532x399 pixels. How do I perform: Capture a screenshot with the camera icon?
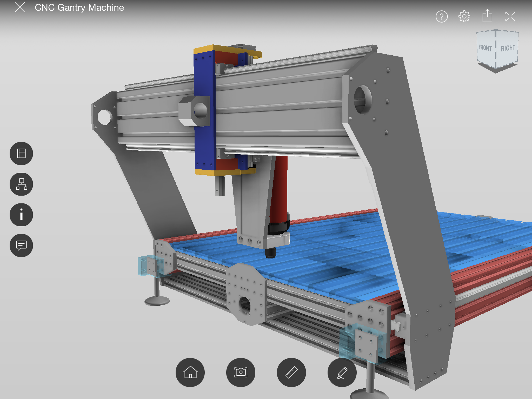pyautogui.click(x=241, y=372)
